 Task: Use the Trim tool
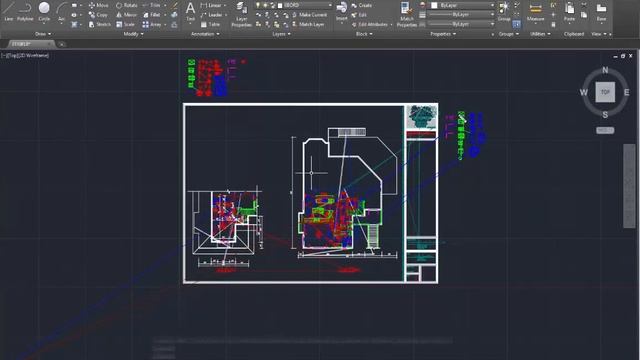(x=151, y=5)
